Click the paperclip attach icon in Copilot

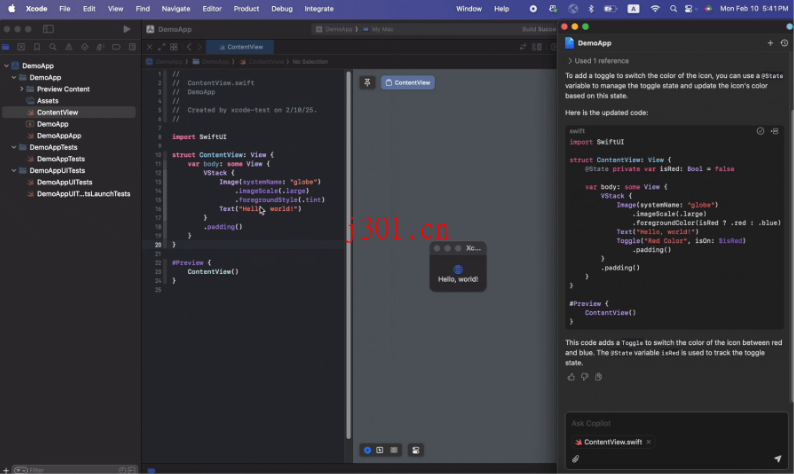point(575,459)
